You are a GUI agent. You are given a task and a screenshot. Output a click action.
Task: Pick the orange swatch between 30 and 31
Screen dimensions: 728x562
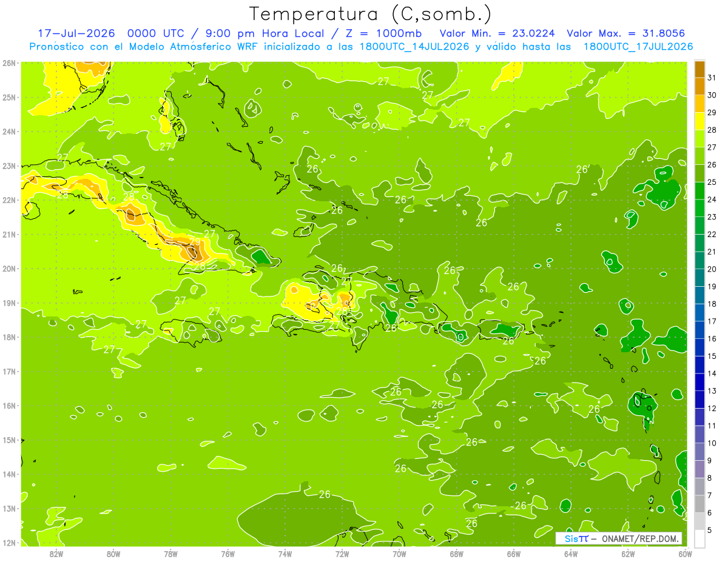coord(699,86)
